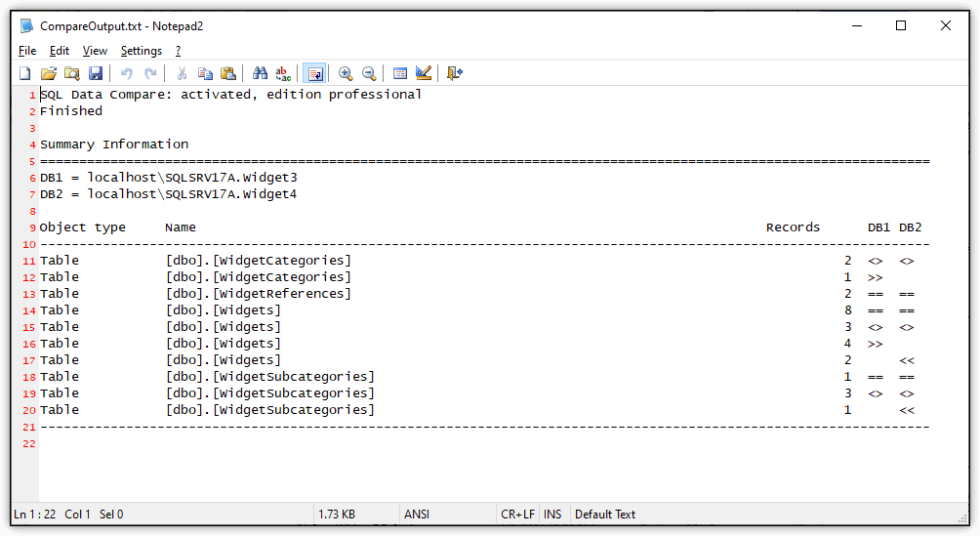Click the Customize Schemes pencil icon
Screen dimensions: 980x536
[424, 73]
